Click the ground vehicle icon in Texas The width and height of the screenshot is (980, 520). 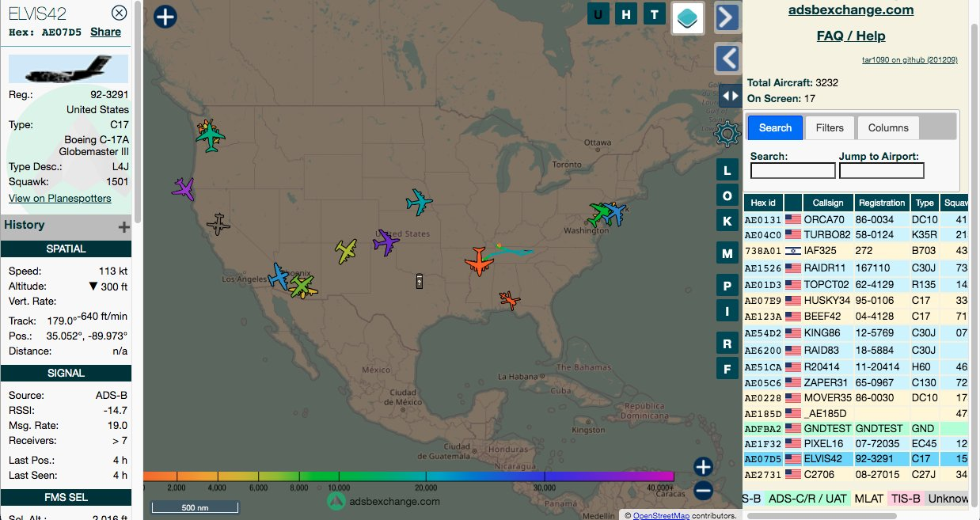pos(420,281)
